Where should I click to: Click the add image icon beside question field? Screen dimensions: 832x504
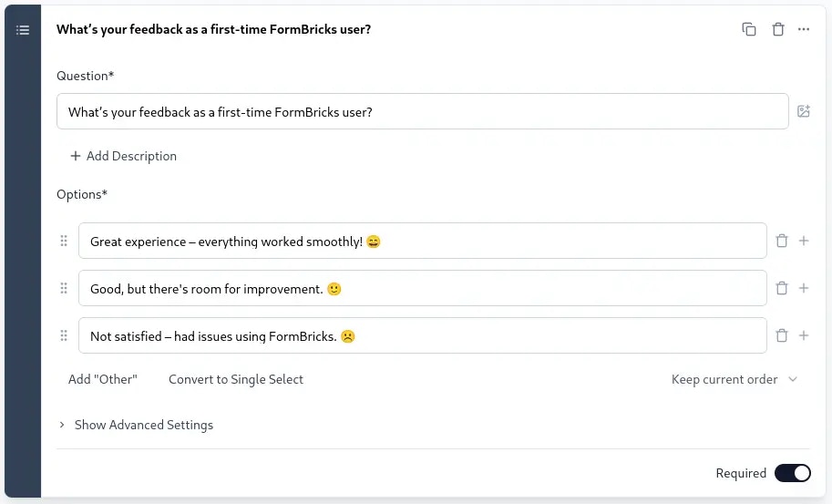(x=804, y=111)
